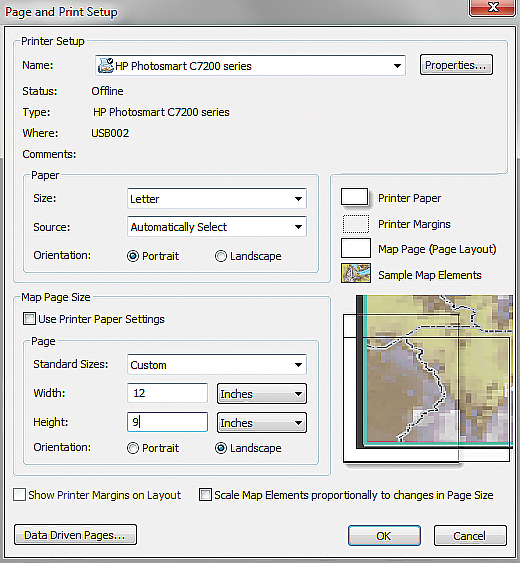
Task: Expand the paper Size Letter dropdown
Action: coord(217,198)
